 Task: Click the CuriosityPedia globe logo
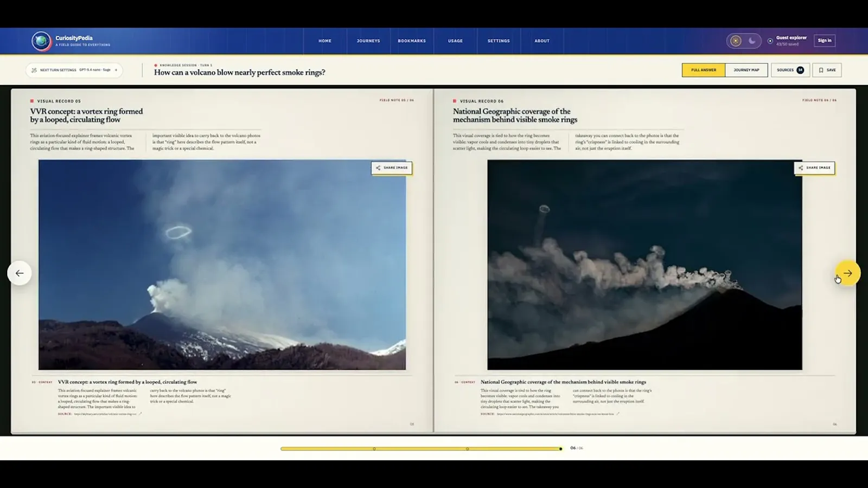[x=41, y=41]
